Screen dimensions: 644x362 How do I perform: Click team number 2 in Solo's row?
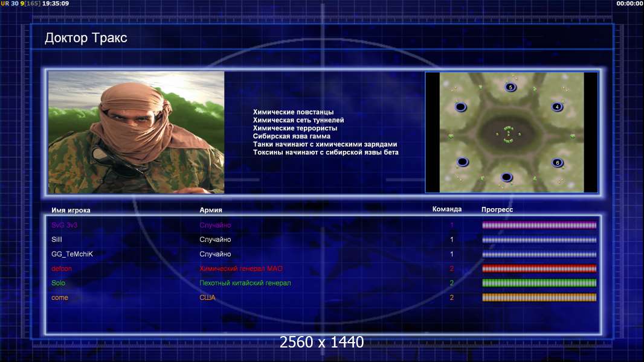point(451,283)
